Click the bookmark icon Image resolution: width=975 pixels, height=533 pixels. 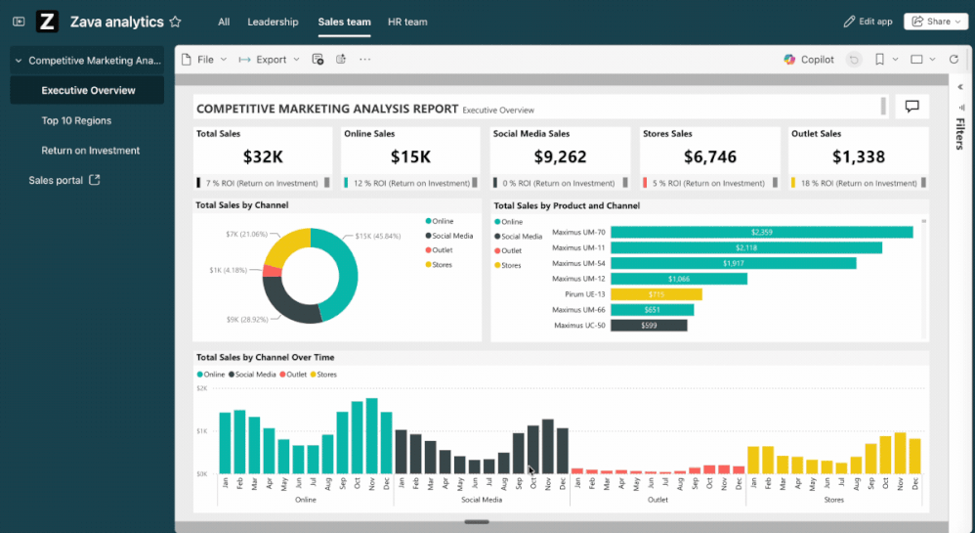coord(879,60)
